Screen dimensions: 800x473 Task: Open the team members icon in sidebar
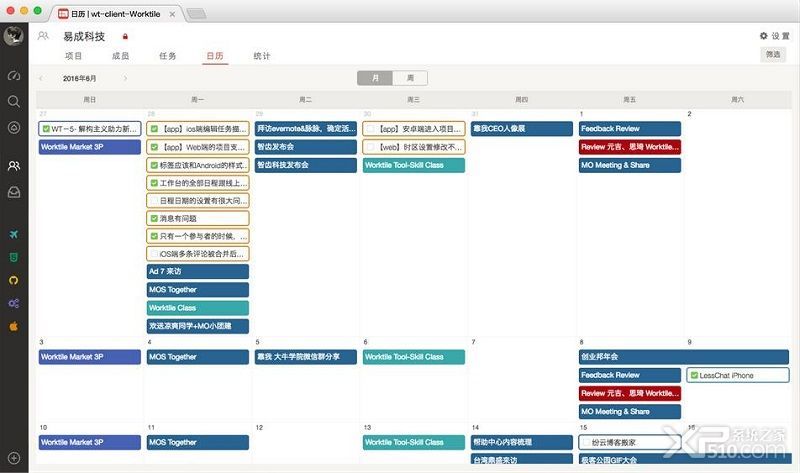(x=14, y=165)
